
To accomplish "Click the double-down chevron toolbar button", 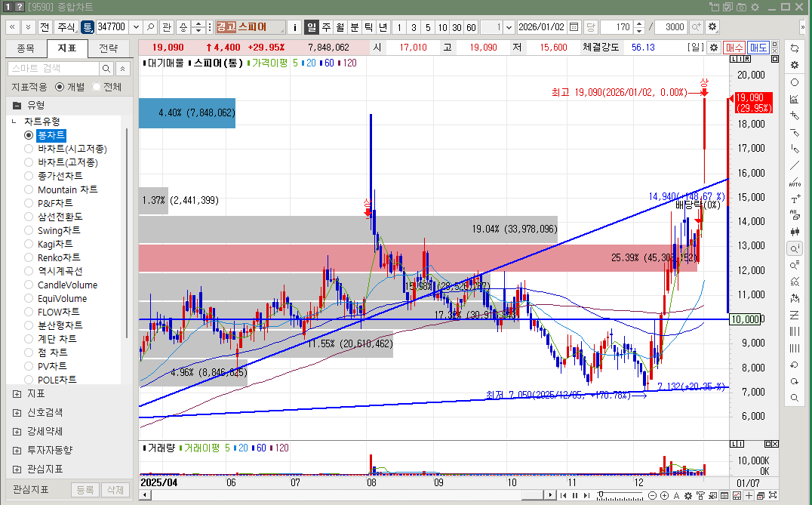I will pos(28,27).
